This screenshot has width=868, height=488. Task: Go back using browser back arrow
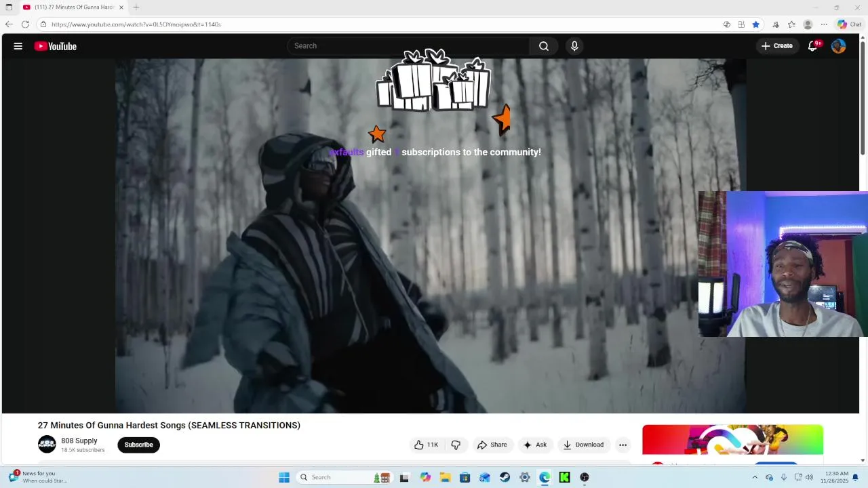pos(9,24)
